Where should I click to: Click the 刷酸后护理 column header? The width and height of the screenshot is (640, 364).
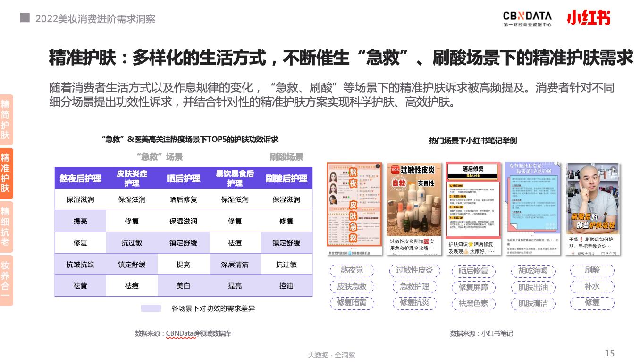pyautogui.click(x=286, y=178)
